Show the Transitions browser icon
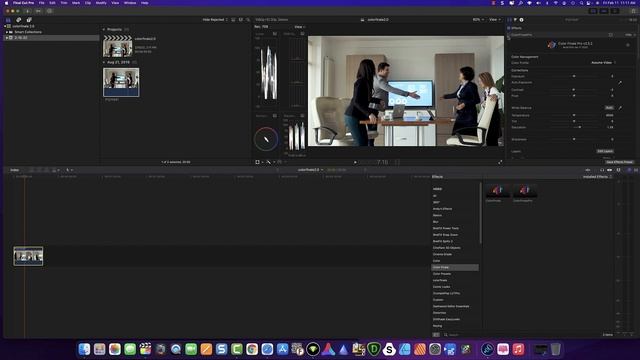The image size is (640, 360). [636, 170]
